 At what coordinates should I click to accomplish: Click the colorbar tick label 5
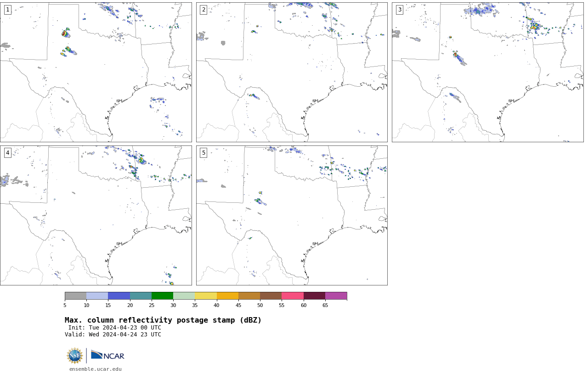65,305
